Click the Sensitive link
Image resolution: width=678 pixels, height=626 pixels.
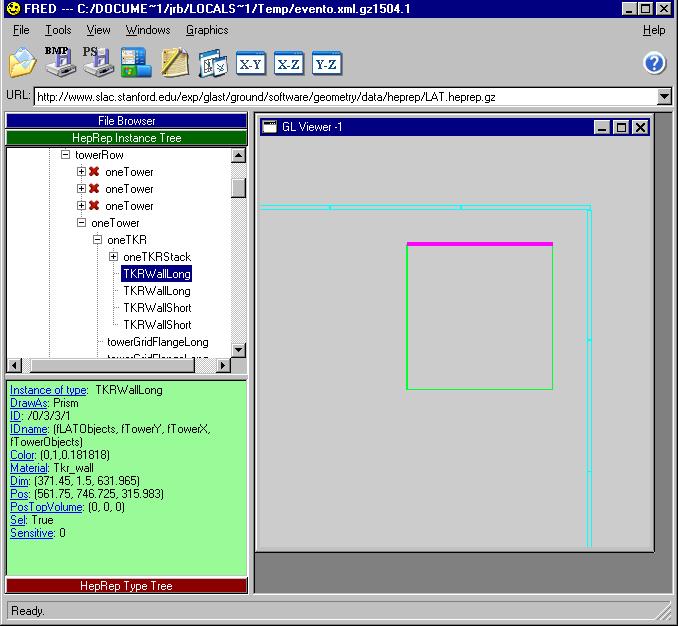pos(32,533)
